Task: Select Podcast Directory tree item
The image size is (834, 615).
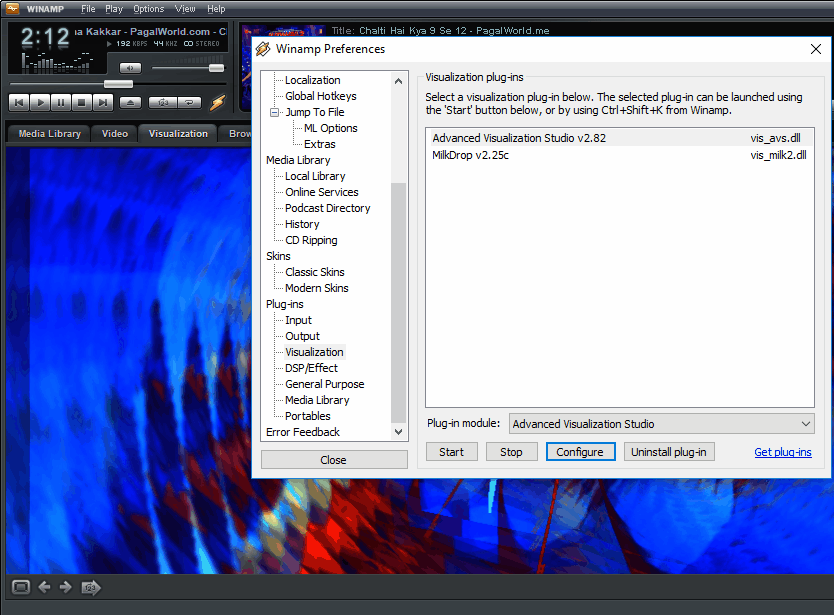Action: pyautogui.click(x=328, y=207)
